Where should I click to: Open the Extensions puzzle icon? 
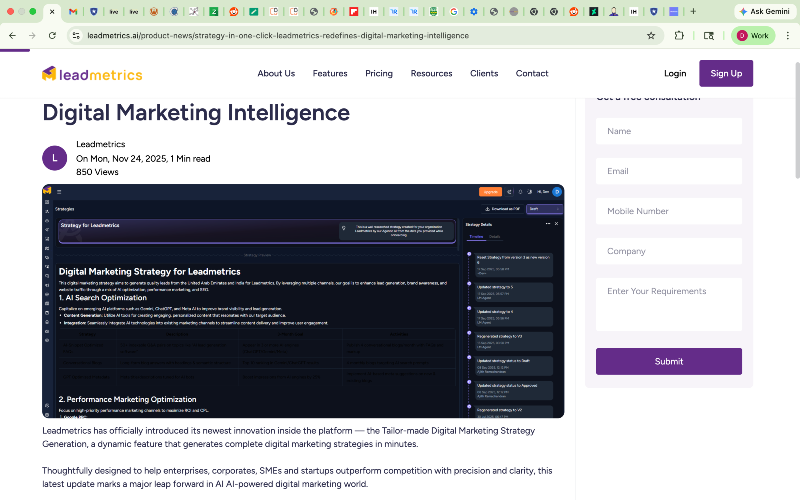(679, 36)
